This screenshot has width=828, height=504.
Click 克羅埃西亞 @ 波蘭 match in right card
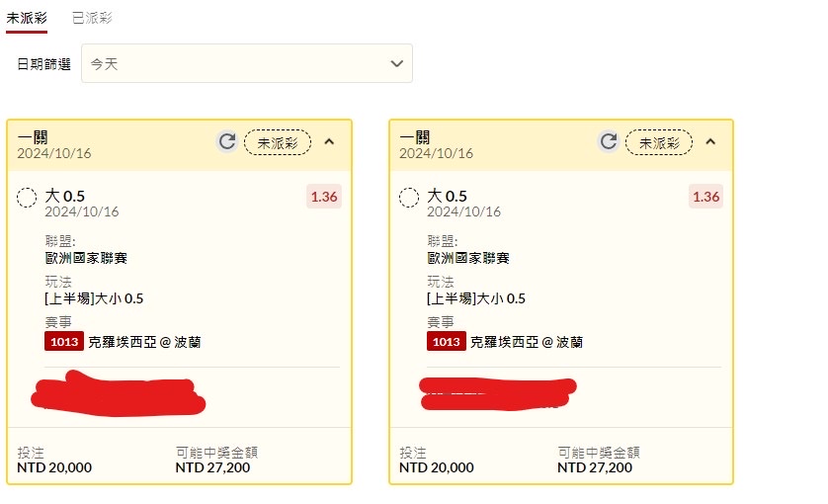pyautogui.click(x=527, y=342)
